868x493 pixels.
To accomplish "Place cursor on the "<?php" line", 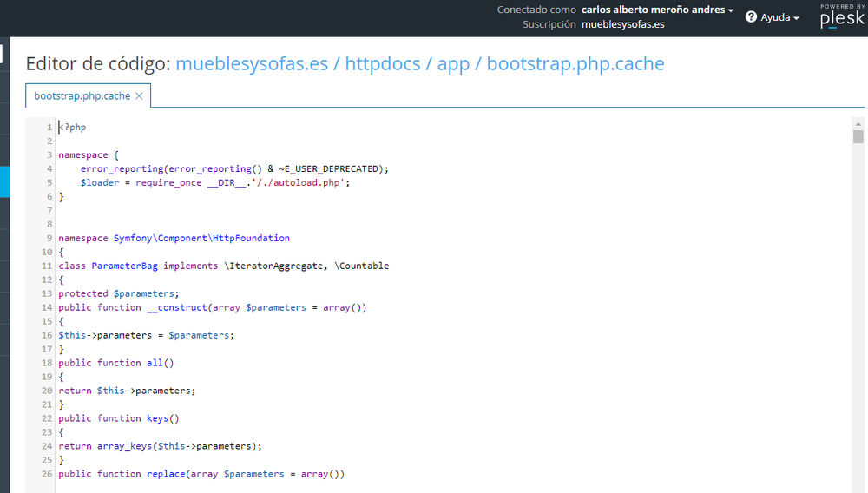I will point(73,128).
